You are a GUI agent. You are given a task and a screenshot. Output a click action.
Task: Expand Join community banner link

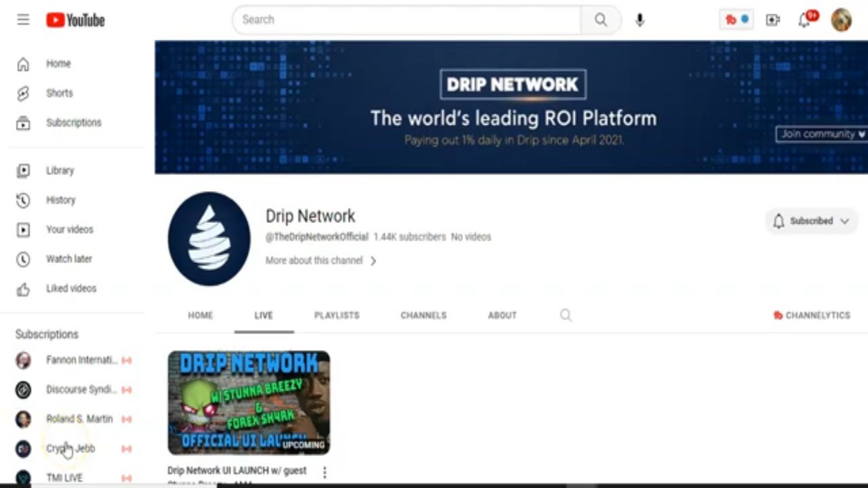[822, 134]
